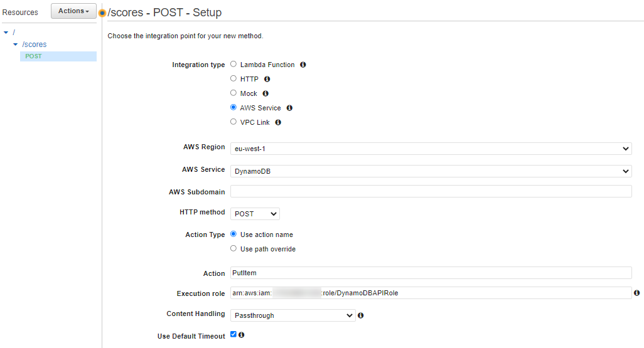Click the orange dot beside /scores title
Screen dimensions: 644x348
coord(102,13)
